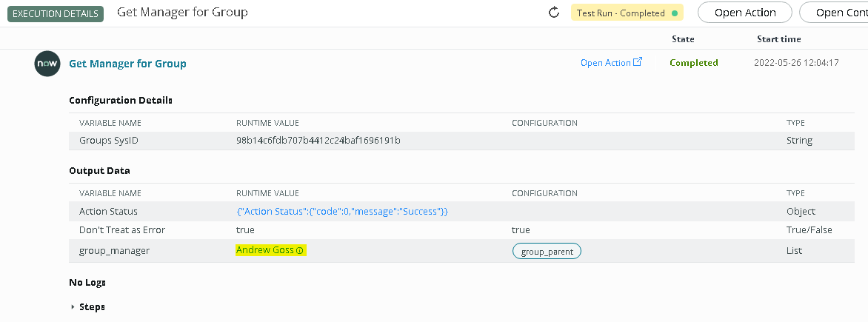Click the ServiceNow 'now' logo icon

tap(47, 64)
